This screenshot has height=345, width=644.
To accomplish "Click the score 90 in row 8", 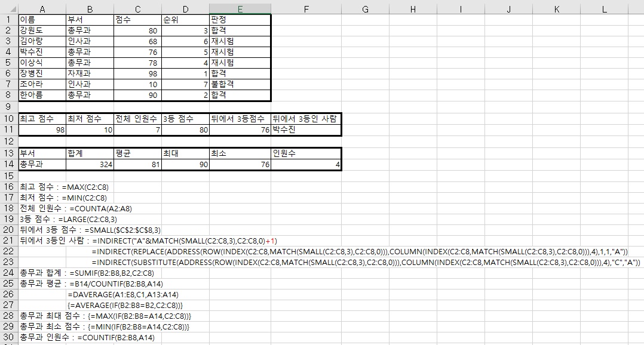I will click(137, 95).
